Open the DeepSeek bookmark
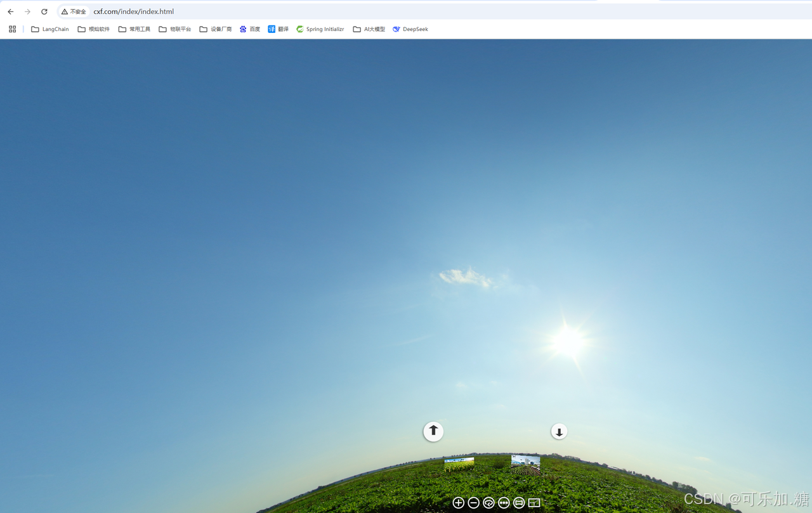Screen dimensions: 812x513 click(x=410, y=29)
